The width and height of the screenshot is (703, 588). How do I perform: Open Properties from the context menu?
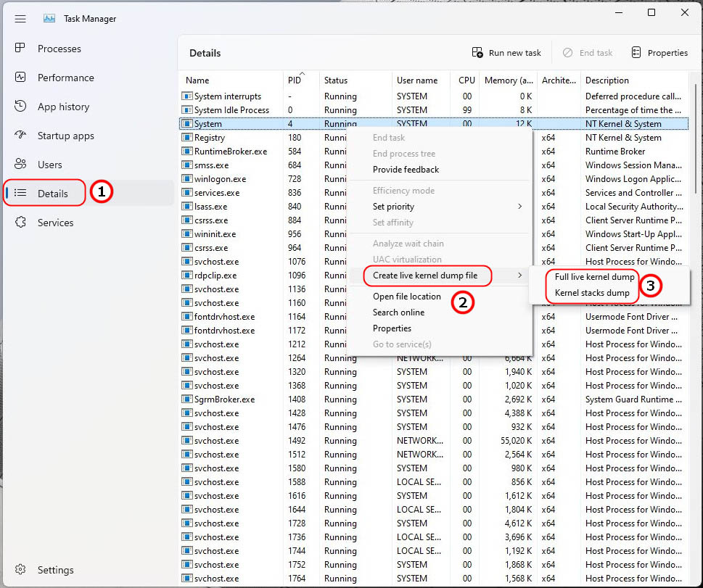(392, 328)
